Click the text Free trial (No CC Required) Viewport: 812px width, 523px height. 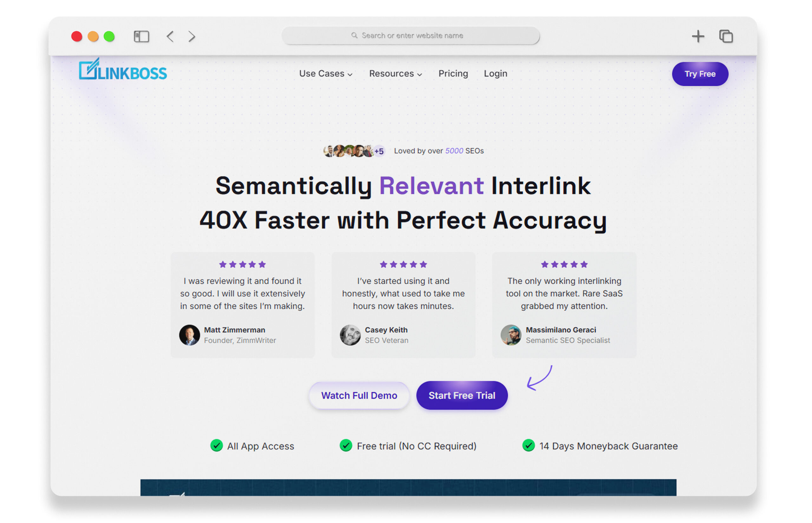pyautogui.click(x=416, y=446)
